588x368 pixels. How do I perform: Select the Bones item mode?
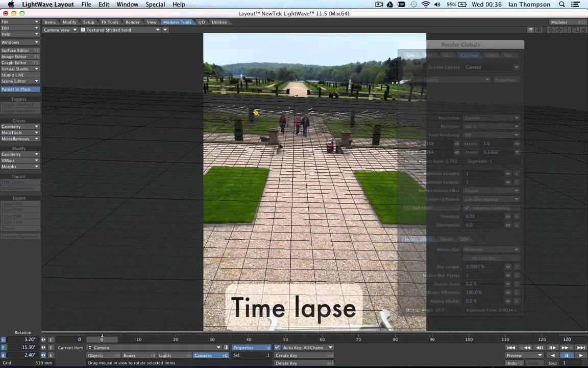coord(139,355)
